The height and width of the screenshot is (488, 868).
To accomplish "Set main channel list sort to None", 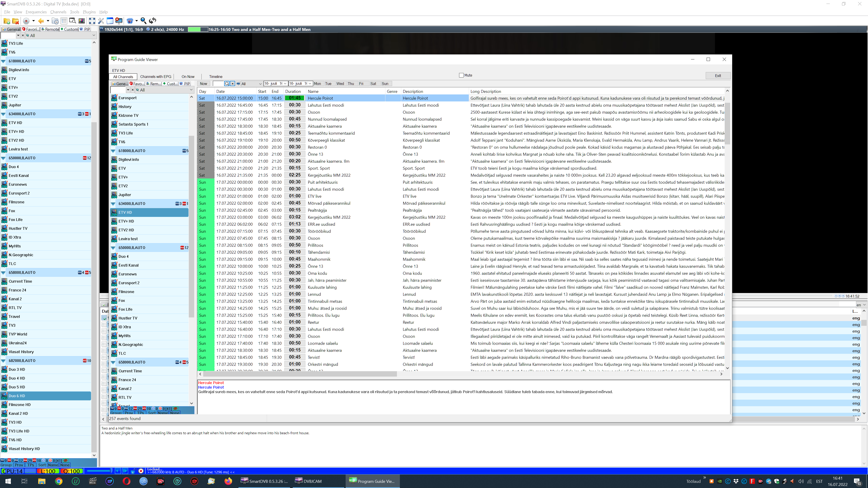I will coord(65,465).
